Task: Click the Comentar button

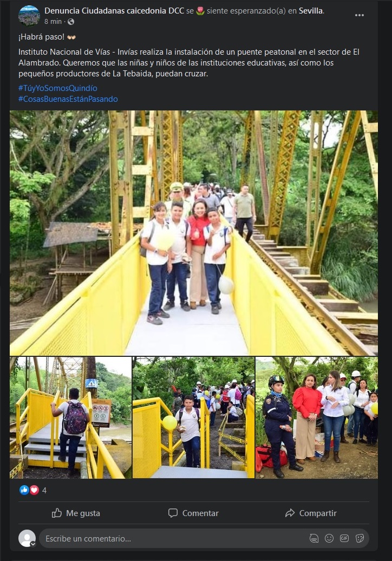Action: coord(193,513)
